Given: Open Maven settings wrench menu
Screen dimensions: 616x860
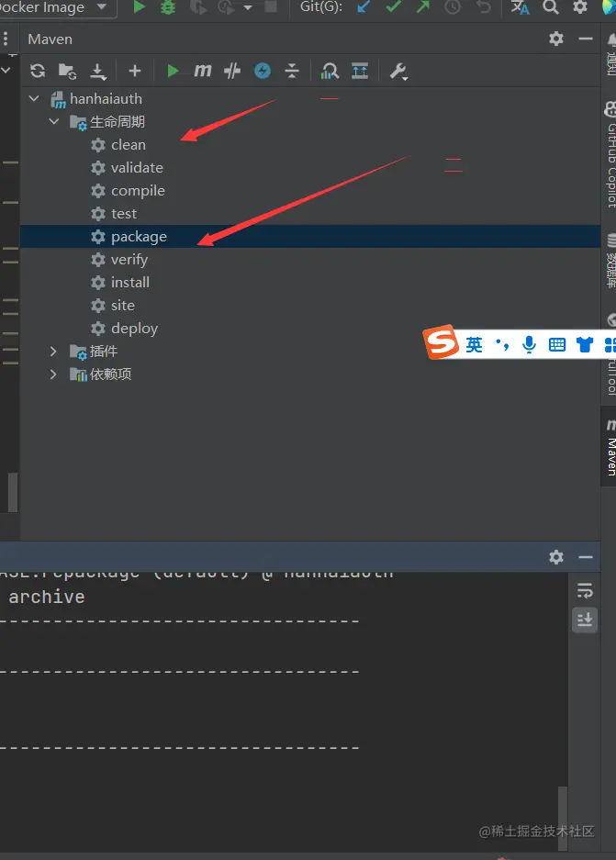Looking at the screenshot, I should [398, 72].
